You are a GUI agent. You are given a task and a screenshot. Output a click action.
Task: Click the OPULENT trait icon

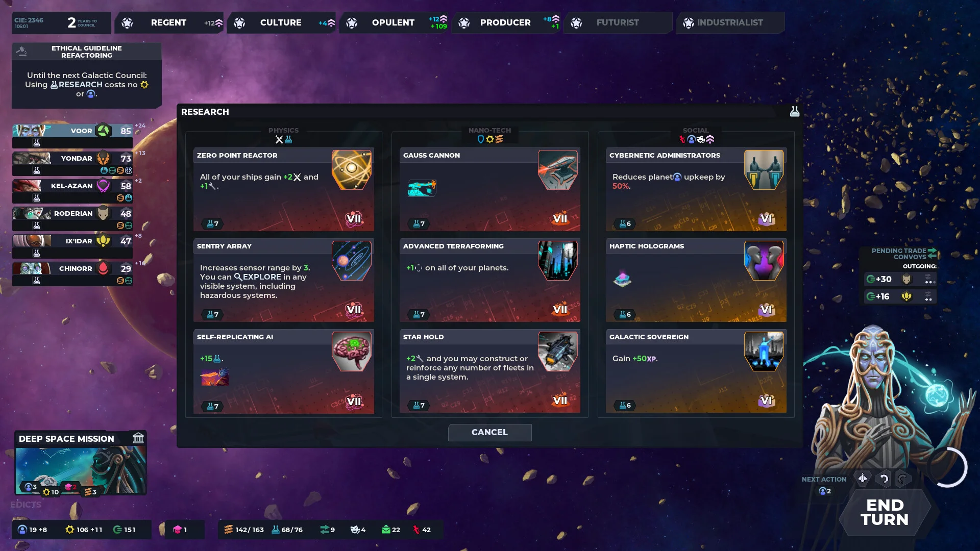(351, 22)
